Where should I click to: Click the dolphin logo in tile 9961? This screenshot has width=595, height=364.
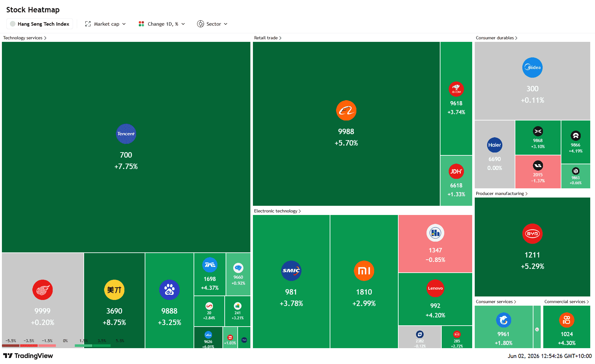click(x=504, y=320)
